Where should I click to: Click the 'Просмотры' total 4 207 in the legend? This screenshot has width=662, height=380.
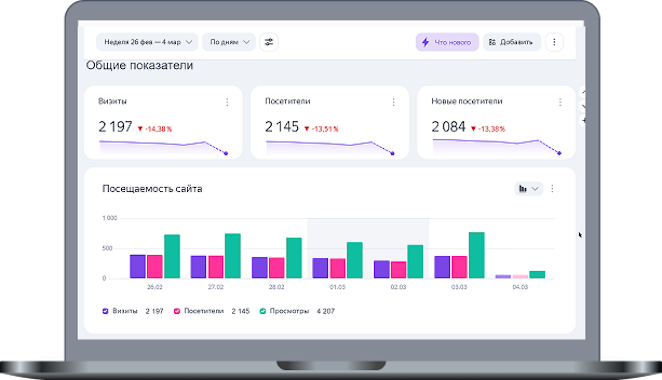click(x=326, y=311)
